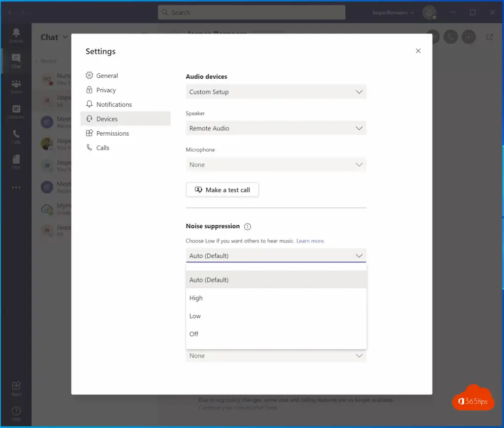Select the Devices settings section
Screen dimensions: 504x428
[x=126, y=119]
